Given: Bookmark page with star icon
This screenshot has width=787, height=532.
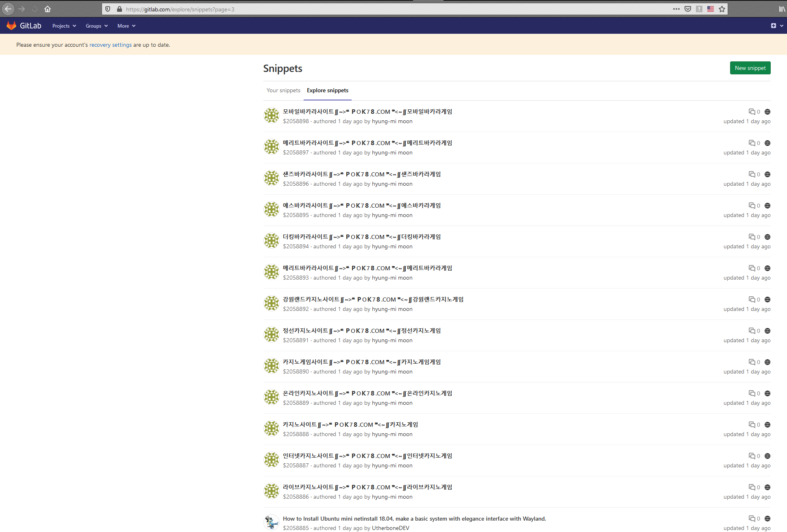Looking at the screenshot, I should pos(722,9).
